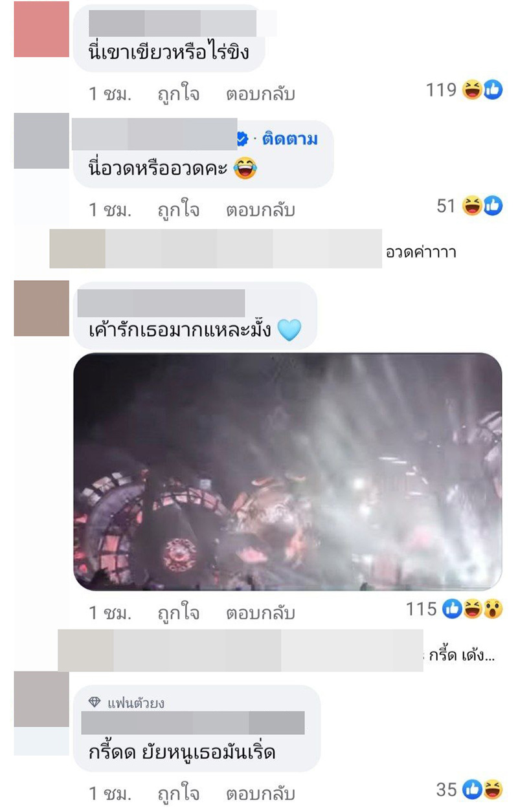
Task: Click the red profile avatar of first commenter
Action: pos(41,29)
